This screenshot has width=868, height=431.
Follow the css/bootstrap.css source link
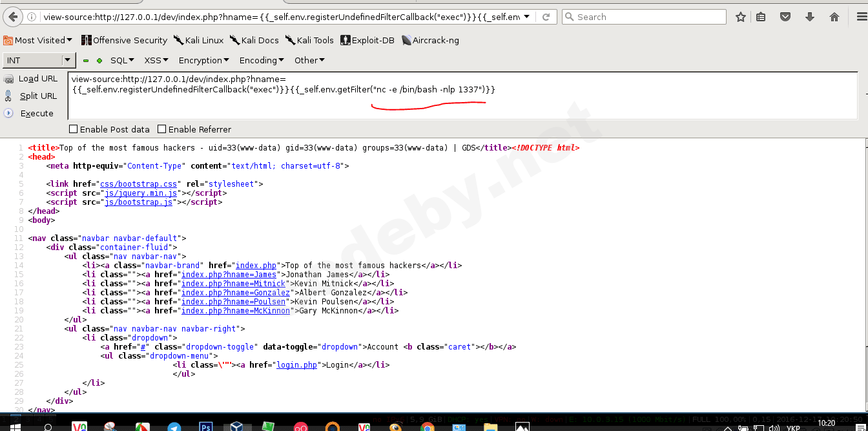pos(138,184)
